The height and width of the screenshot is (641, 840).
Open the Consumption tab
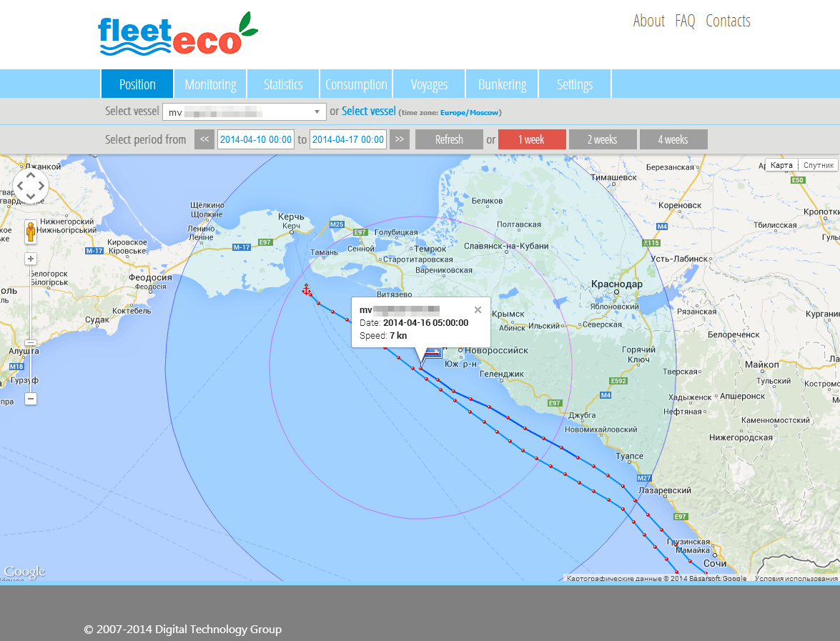(x=356, y=84)
